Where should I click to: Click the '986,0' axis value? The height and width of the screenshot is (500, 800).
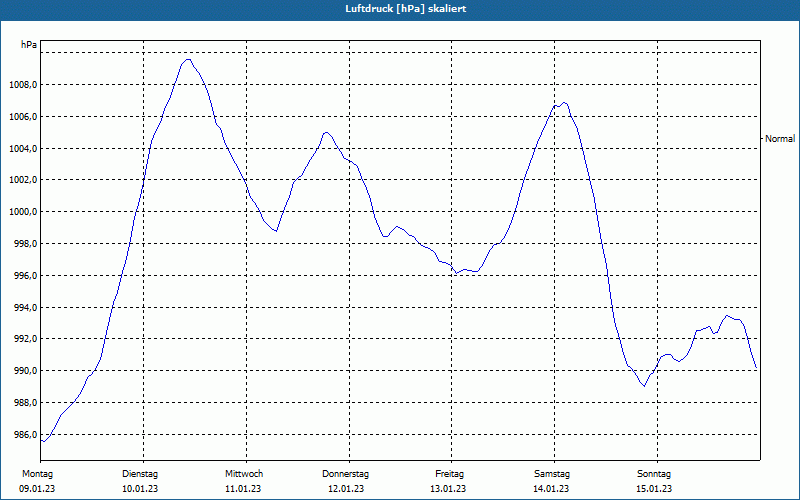pyautogui.click(x=25, y=435)
